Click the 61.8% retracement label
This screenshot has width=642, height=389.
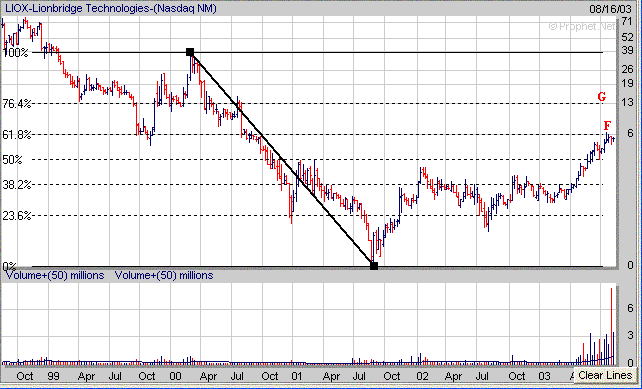(x=17, y=135)
